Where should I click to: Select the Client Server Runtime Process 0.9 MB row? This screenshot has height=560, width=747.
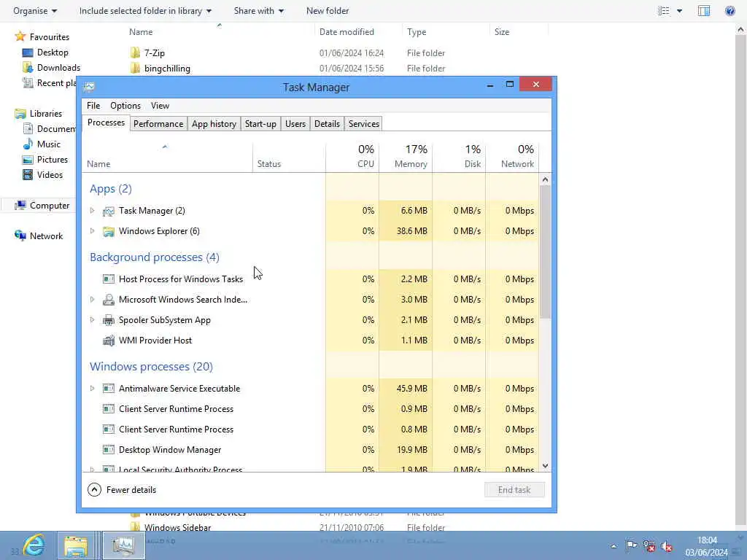[x=310, y=409]
